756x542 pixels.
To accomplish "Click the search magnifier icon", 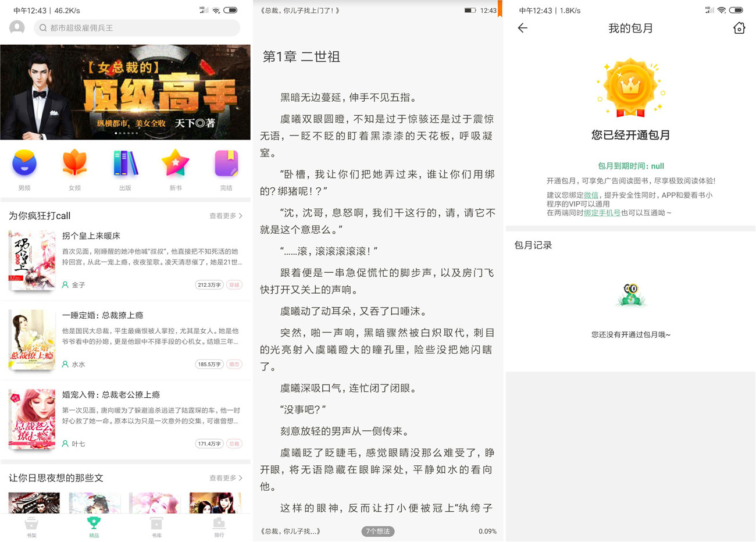I will pyautogui.click(x=42, y=28).
